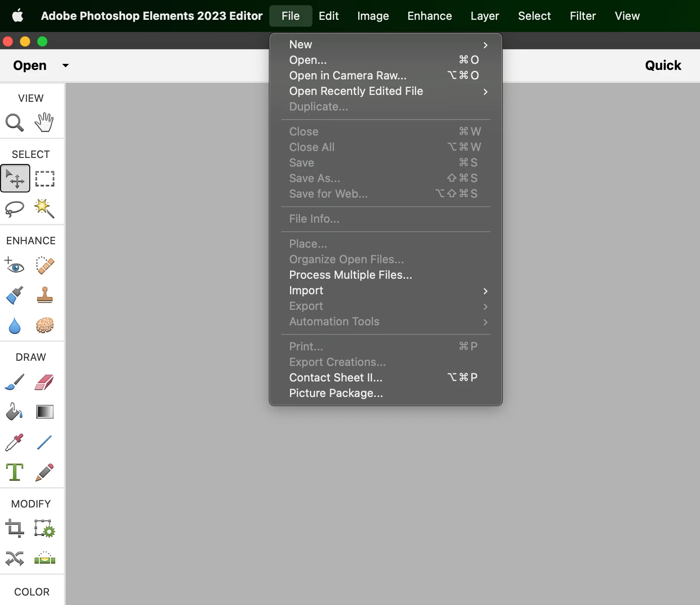
Task: Select the Color Picker eyedropper tool
Action: 15,442
